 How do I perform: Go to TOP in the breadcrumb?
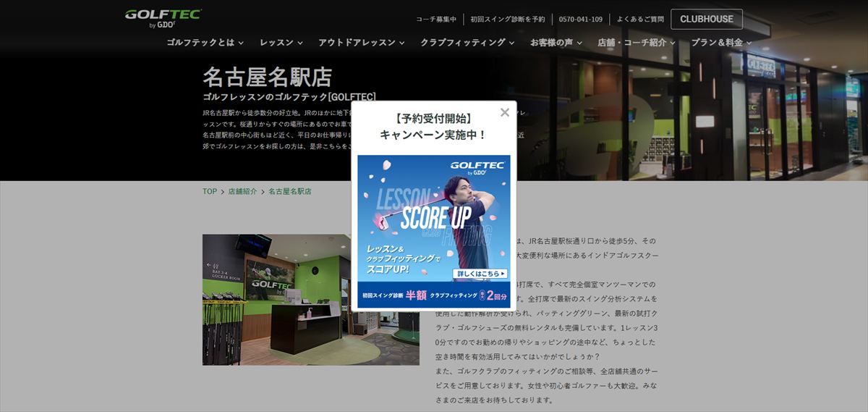tap(210, 192)
